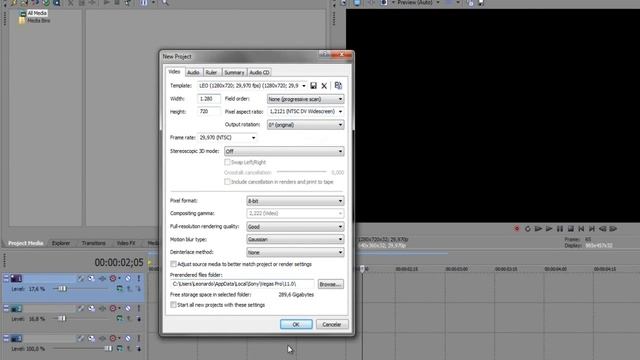Select the Media Bins tree item
Screen dimensions: 640x360
coord(38,20)
